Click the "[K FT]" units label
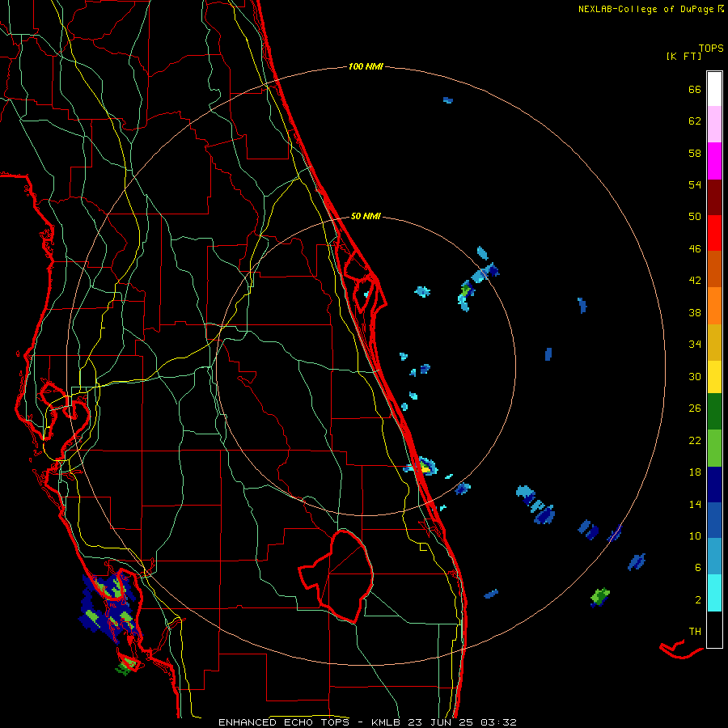The image size is (728, 728). tap(684, 56)
